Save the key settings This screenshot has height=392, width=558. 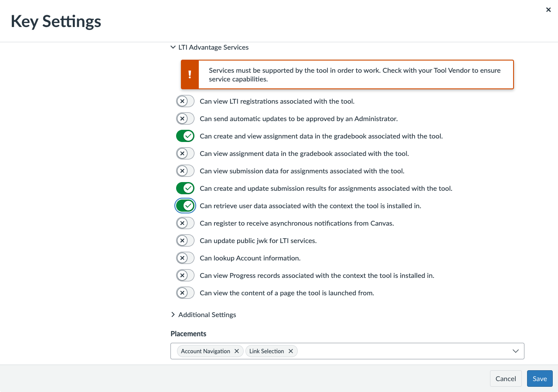(x=540, y=378)
